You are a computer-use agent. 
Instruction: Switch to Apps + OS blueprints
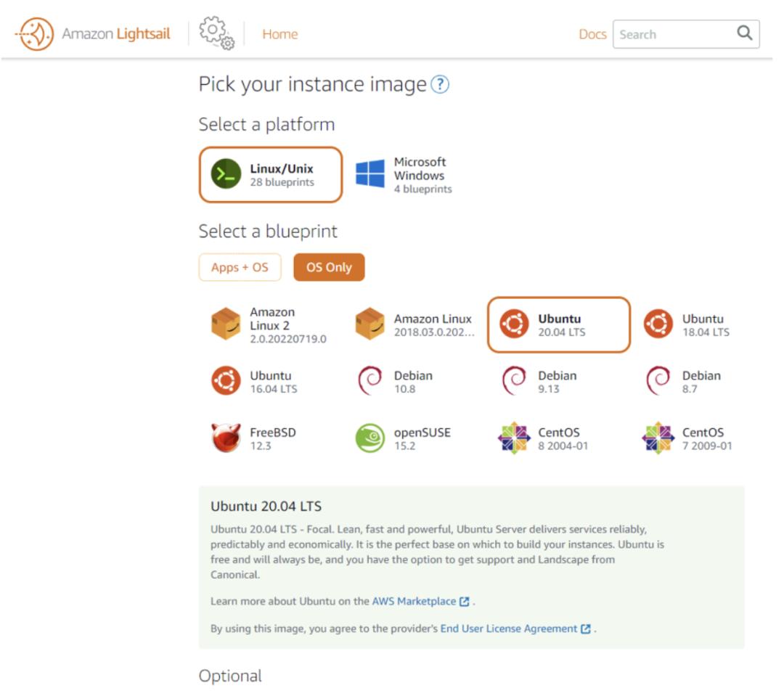(x=240, y=268)
